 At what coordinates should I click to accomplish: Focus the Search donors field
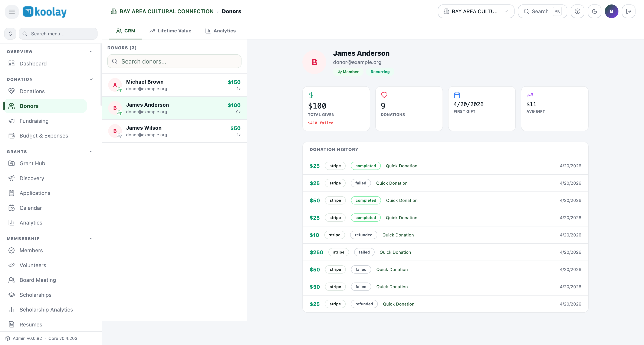174,61
